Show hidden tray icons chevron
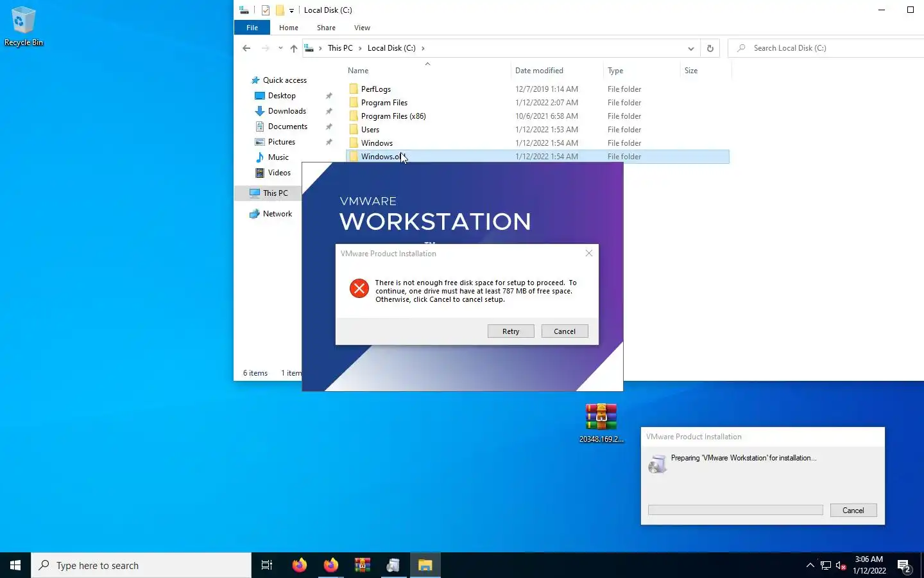This screenshot has height=578, width=924. (810, 566)
